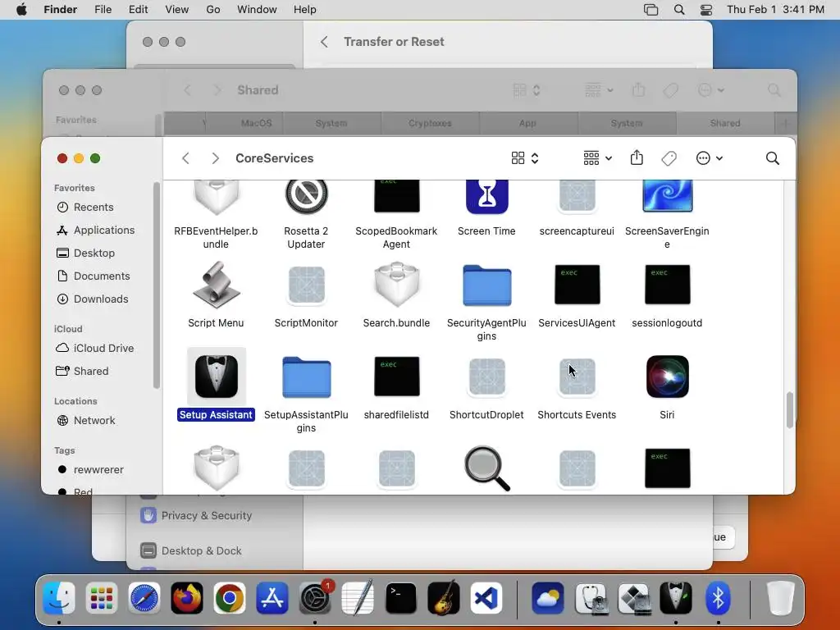Open Launchpad from the Dock

click(101, 598)
